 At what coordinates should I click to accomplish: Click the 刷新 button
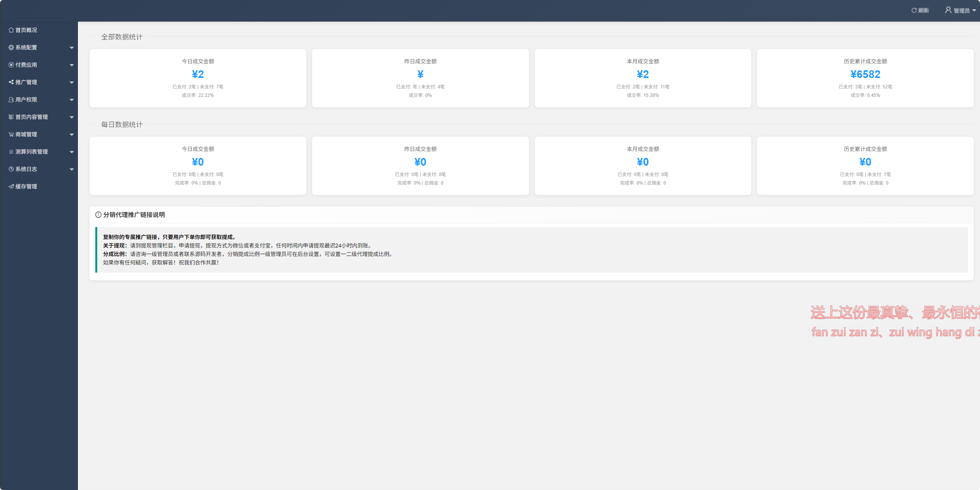coord(920,10)
